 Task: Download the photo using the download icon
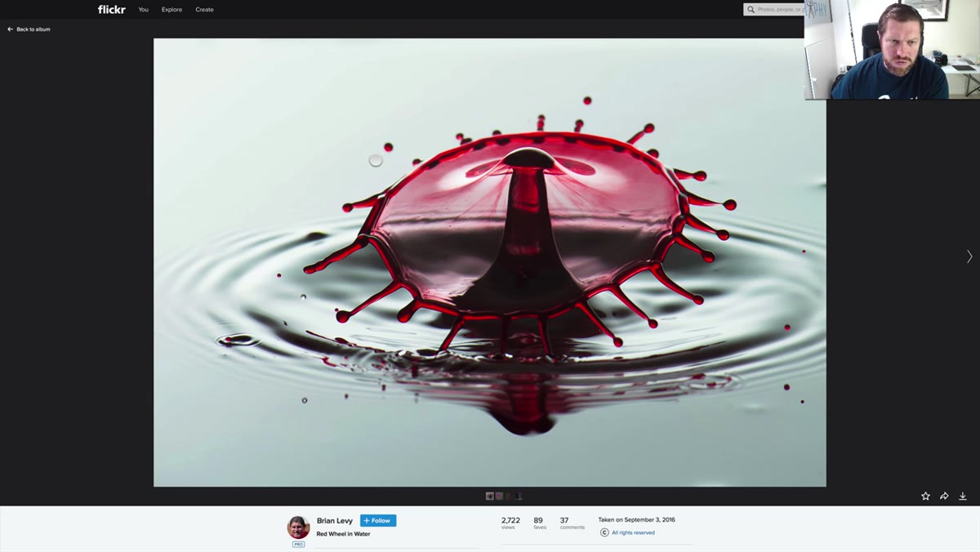[x=963, y=496]
